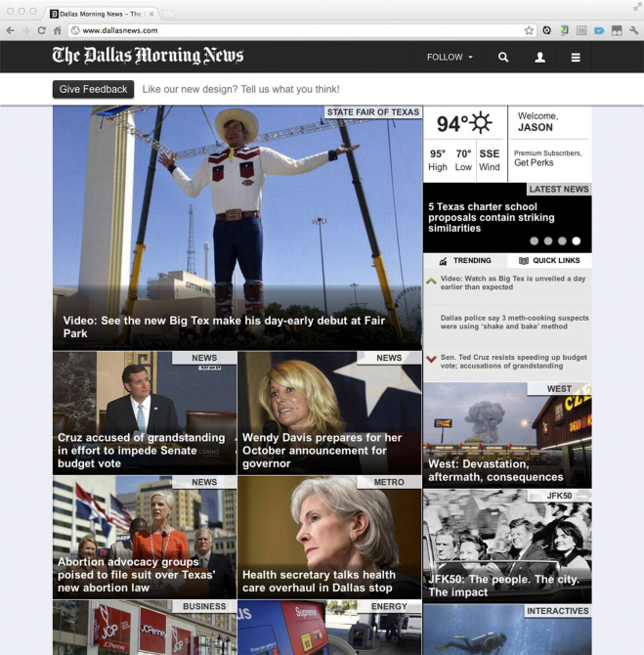
Task: Click the STATE FAIR OF TEXAS label
Action: click(x=373, y=112)
